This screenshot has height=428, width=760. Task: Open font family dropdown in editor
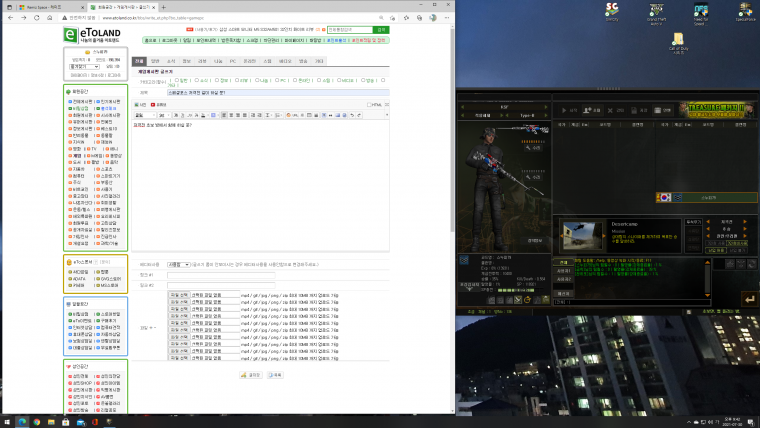pos(145,115)
